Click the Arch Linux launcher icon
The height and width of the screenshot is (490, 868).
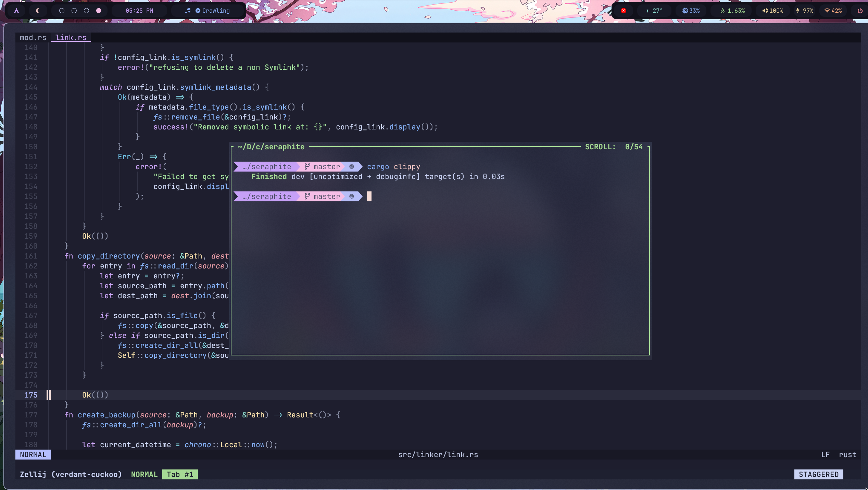(16, 11)
